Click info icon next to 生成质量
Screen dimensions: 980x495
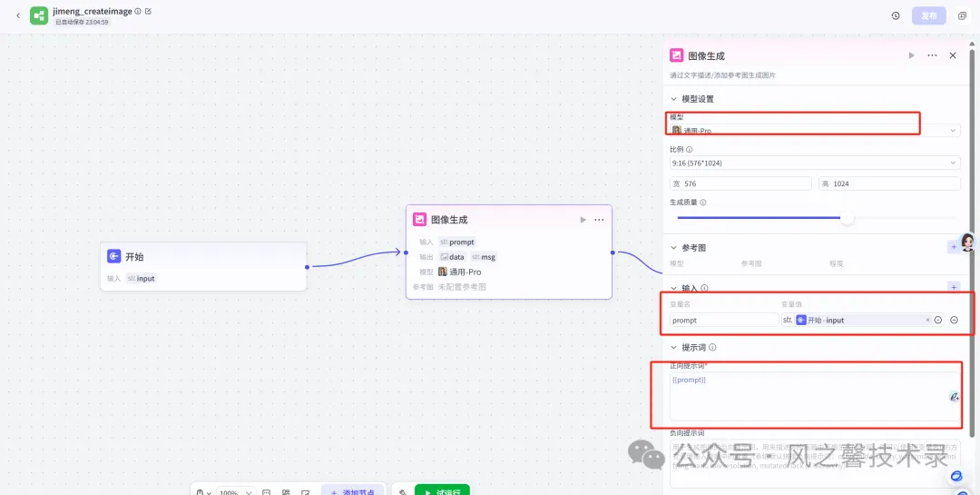coord(703,203)
